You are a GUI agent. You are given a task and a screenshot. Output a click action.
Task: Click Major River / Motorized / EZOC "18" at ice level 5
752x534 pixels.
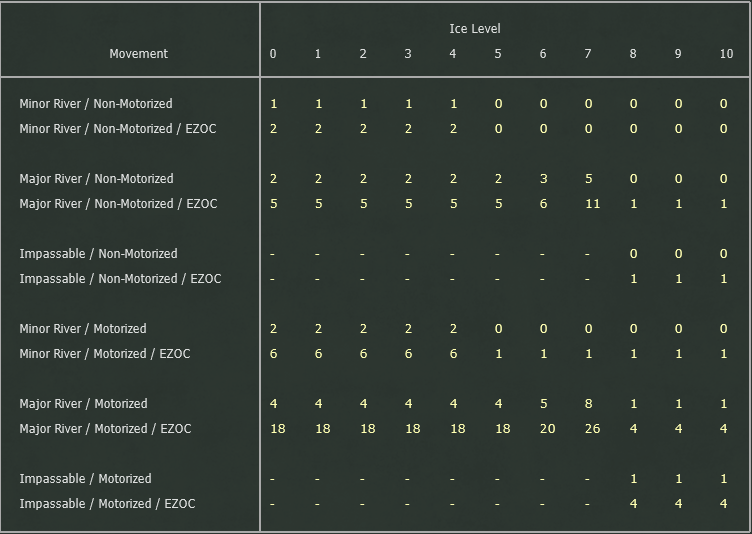click(503, 428)
